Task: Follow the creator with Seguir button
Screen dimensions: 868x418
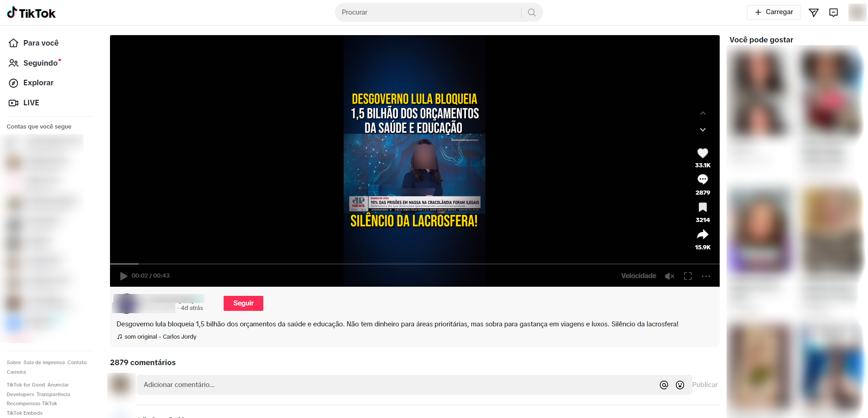Action: click(x=243, y=303)
